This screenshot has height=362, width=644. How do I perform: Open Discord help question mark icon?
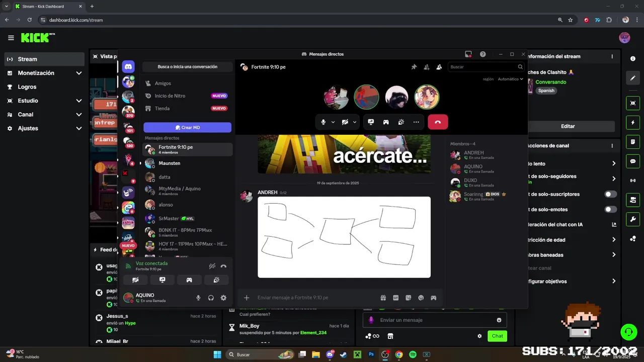point(483,54)
